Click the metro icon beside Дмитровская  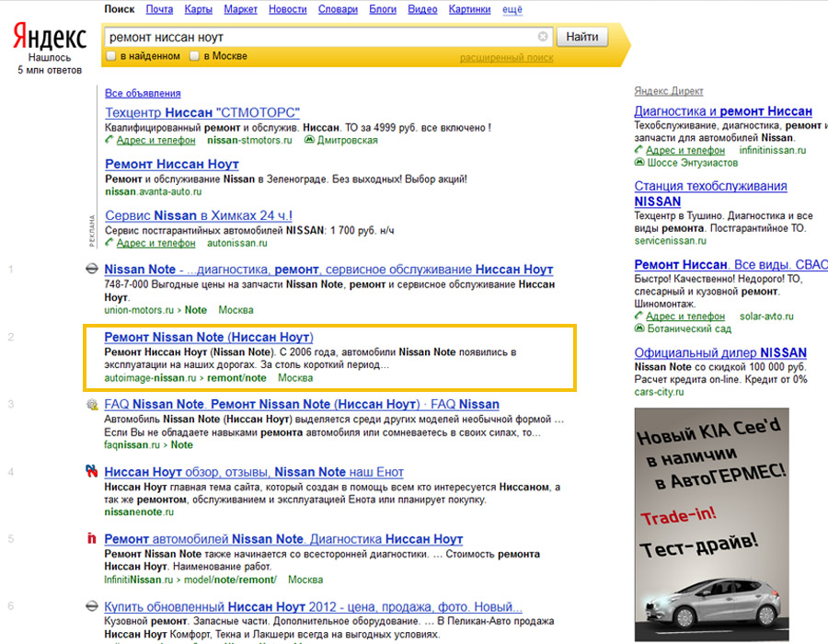point(309,140)
